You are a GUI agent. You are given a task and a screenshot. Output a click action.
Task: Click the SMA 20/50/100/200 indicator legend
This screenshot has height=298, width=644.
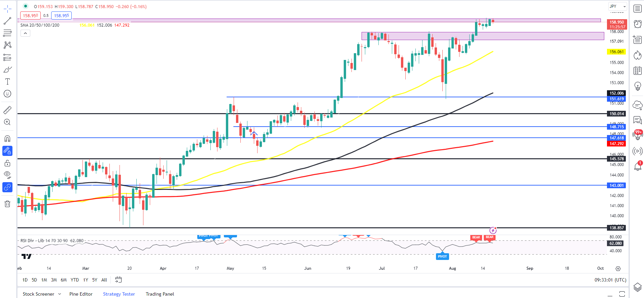click(40, 25)
